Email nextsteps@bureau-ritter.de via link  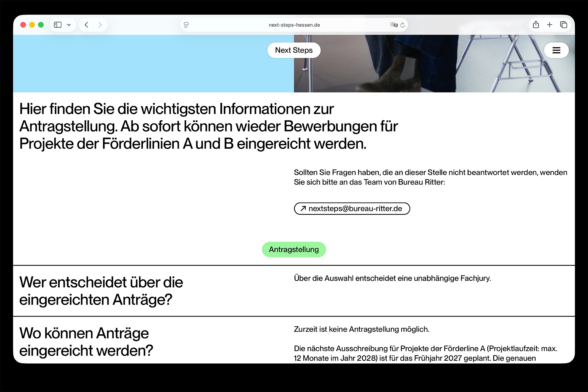click(x=352, y=209)
